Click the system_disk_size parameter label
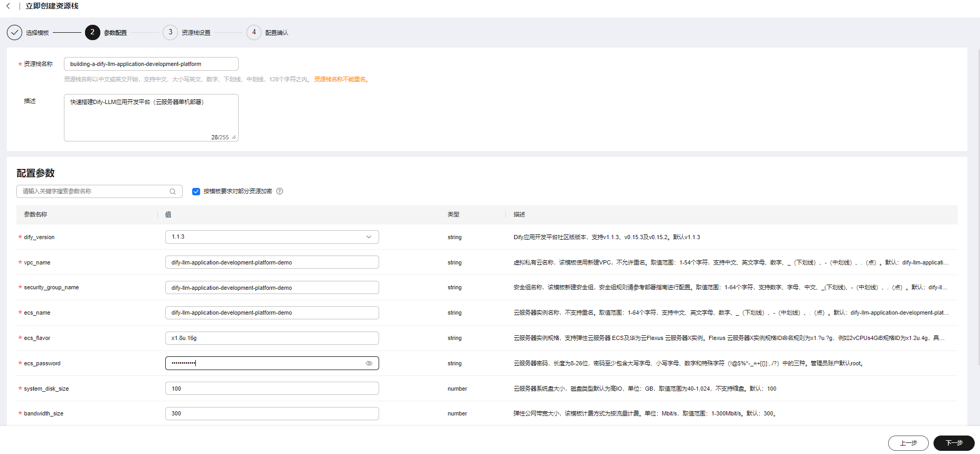Image resolution: width=980 pixels, height=454 pixels. pyautogui.click(x=46, y=389)
